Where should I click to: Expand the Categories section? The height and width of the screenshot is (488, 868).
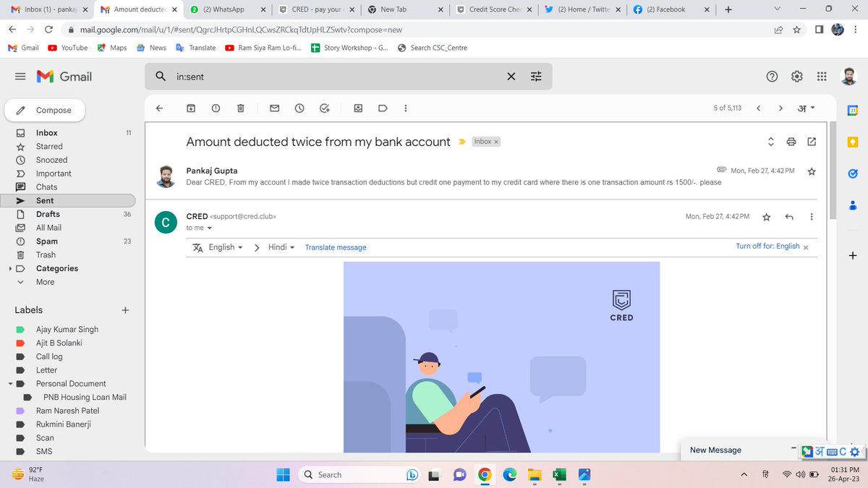coord(10,268)
